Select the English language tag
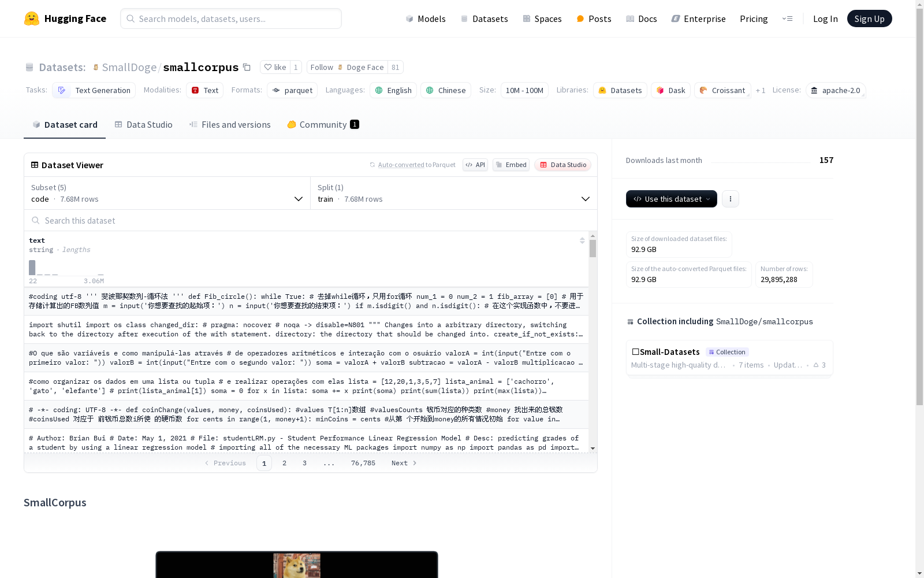The height and width of the screenshot is (578, 924). 393,90
